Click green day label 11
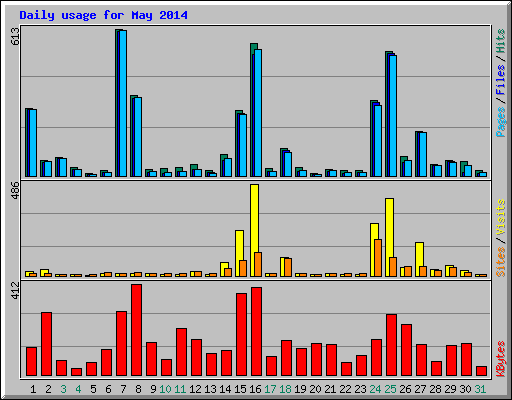 click(180, 389)
